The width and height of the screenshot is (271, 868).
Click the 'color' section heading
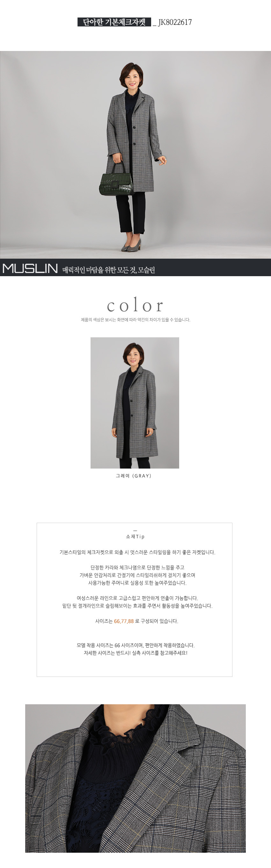135,305
